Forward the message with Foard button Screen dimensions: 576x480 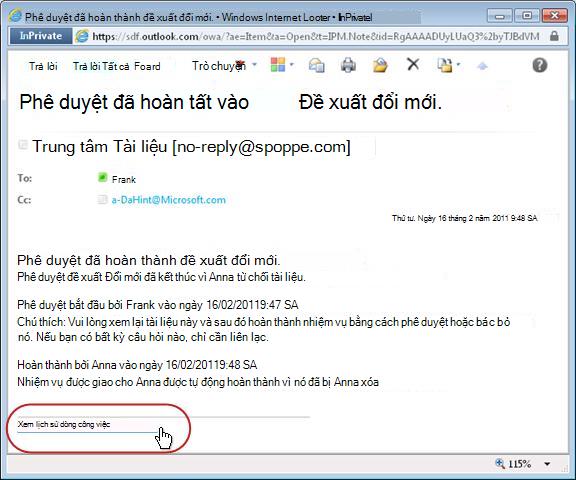147,66
